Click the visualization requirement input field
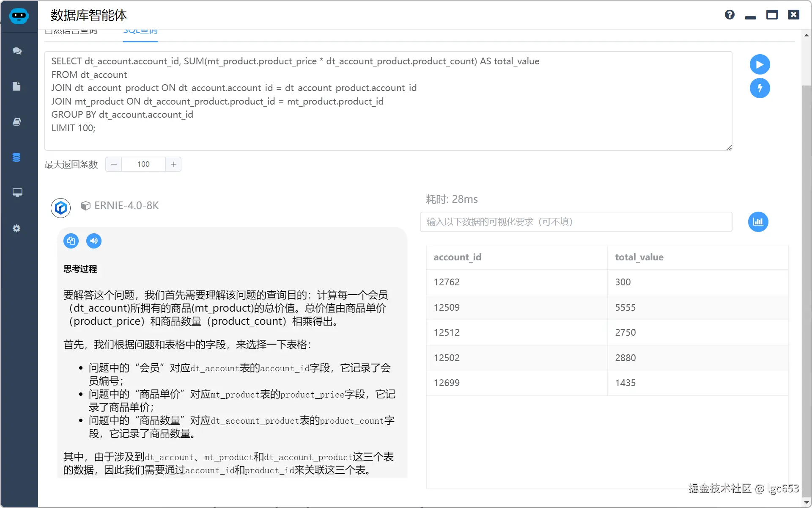The image size is (812, 508). tap(576, 222)
